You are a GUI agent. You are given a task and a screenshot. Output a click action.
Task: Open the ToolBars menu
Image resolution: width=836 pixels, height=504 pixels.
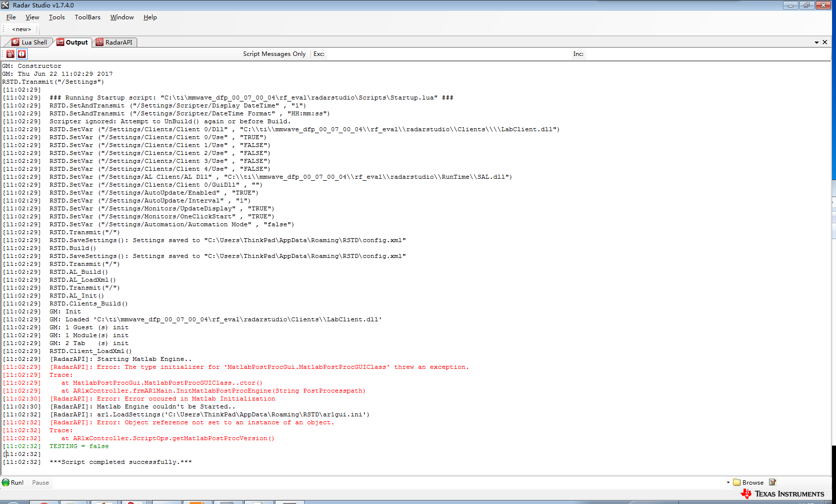88,17
